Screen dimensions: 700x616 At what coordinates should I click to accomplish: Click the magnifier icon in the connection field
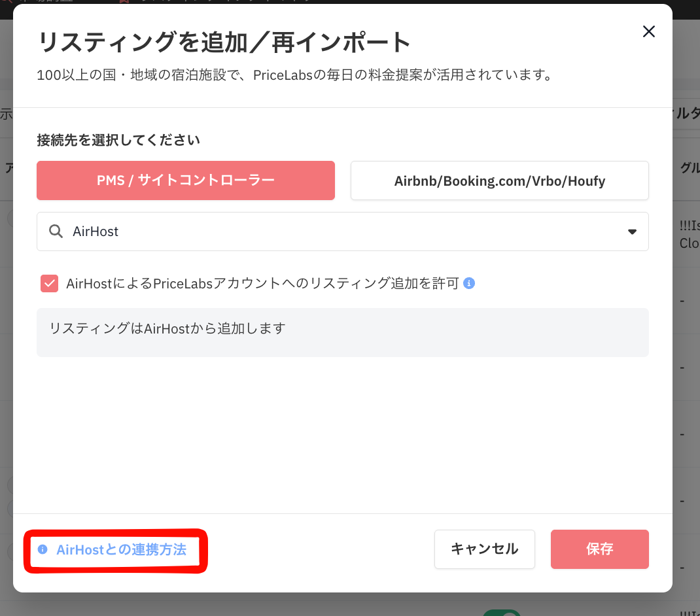[56, 231]
